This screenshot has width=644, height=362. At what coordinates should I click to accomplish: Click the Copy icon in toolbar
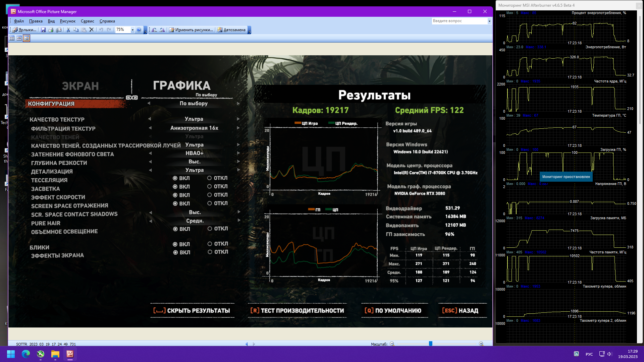(x=76, y=30)
